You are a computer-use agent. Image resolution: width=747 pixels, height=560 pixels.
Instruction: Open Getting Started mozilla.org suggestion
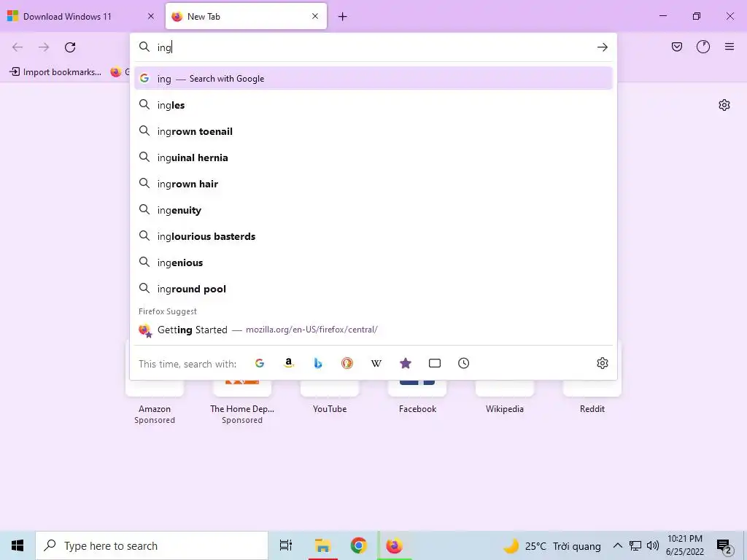coord(373,330)
